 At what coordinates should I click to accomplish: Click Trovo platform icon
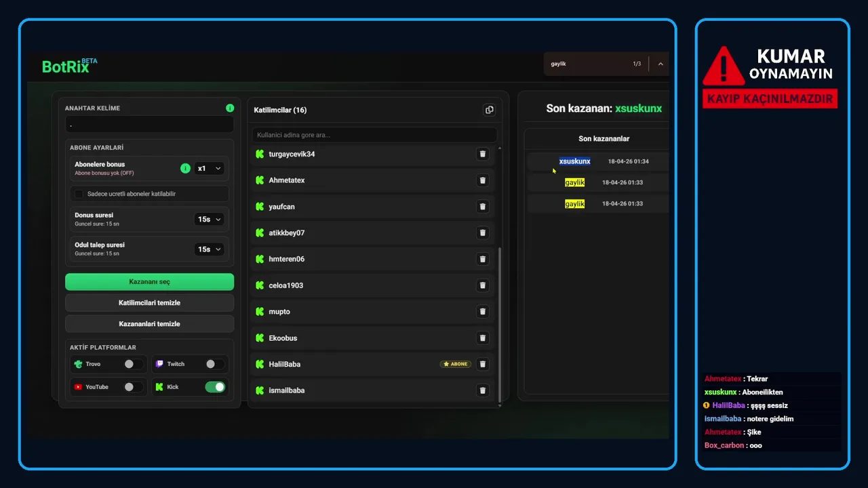tap(78, 364)
